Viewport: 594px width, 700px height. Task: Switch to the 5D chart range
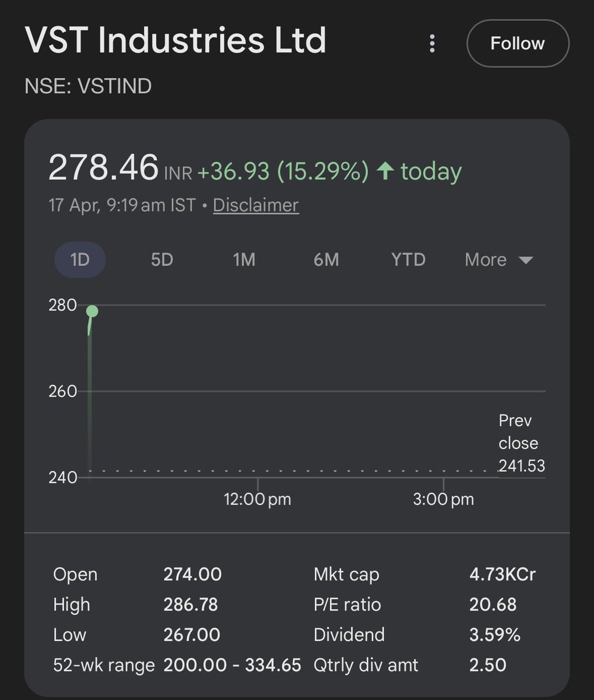162,260
